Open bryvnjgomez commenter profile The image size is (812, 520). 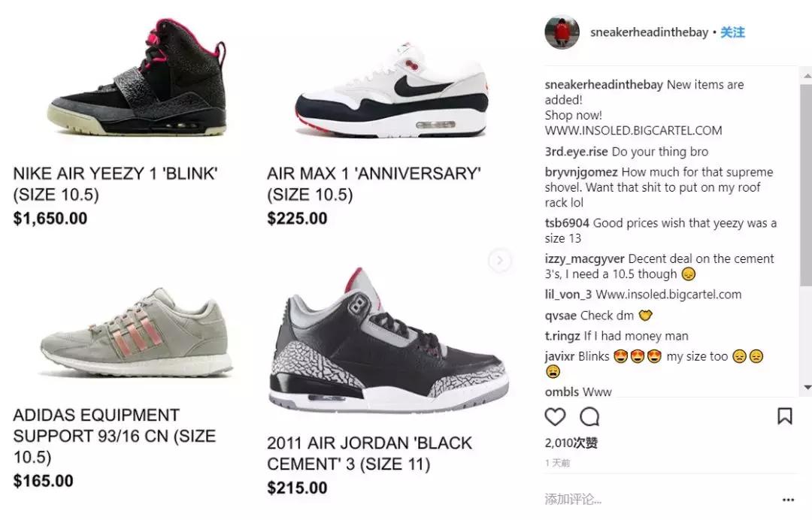[581, 172]
